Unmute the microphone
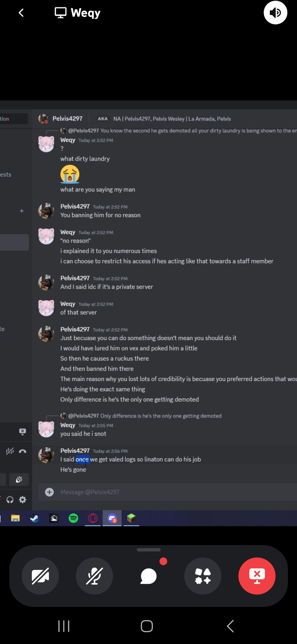This screenshot has height=644, width=297. (x=94, y=576)
